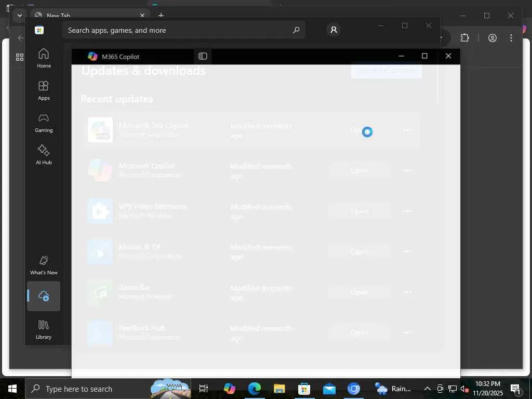This screenshot has height=399, width=532.
Task: Open Copilot from the taskbar
Action: click(229, 389)
